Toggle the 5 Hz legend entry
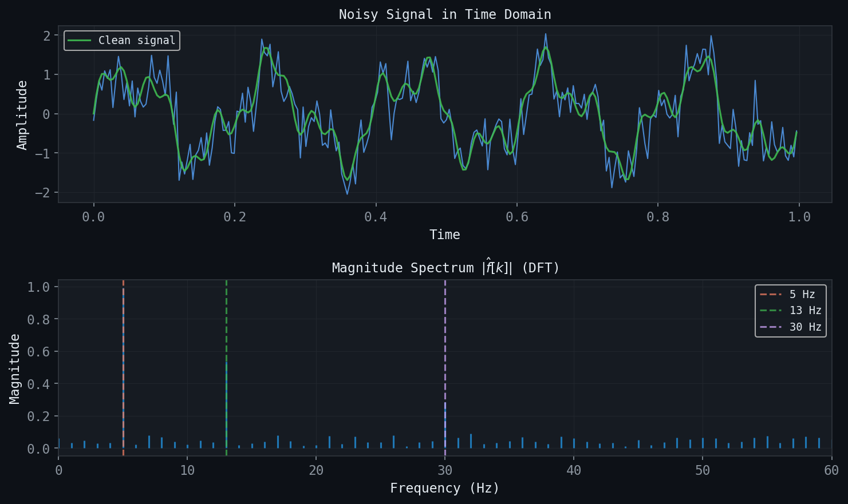Screen dimensions: 848x504 coord(802,294)
